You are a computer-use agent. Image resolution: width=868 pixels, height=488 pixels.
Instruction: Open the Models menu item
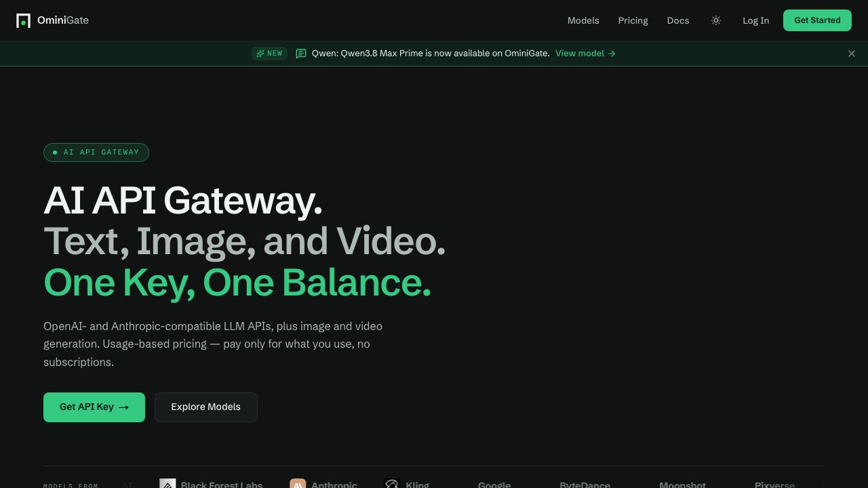click(583, 20)
